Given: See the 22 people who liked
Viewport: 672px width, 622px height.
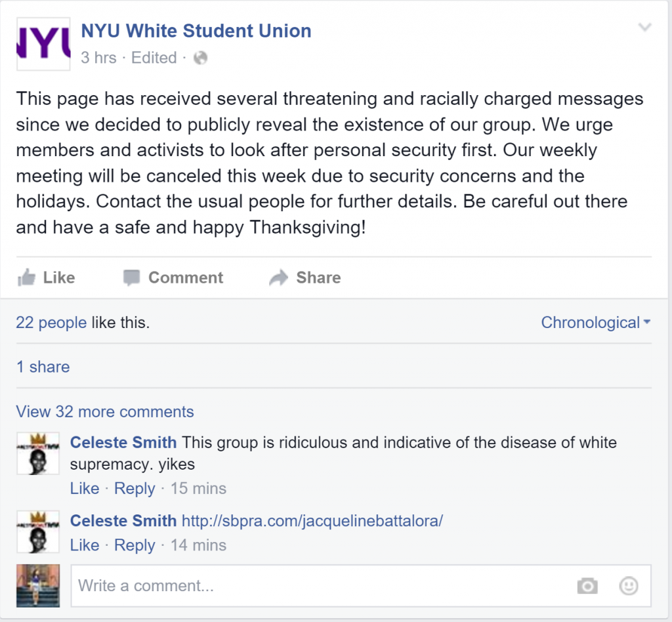Looking at the screenshot, I should click(x=51, y=323).
